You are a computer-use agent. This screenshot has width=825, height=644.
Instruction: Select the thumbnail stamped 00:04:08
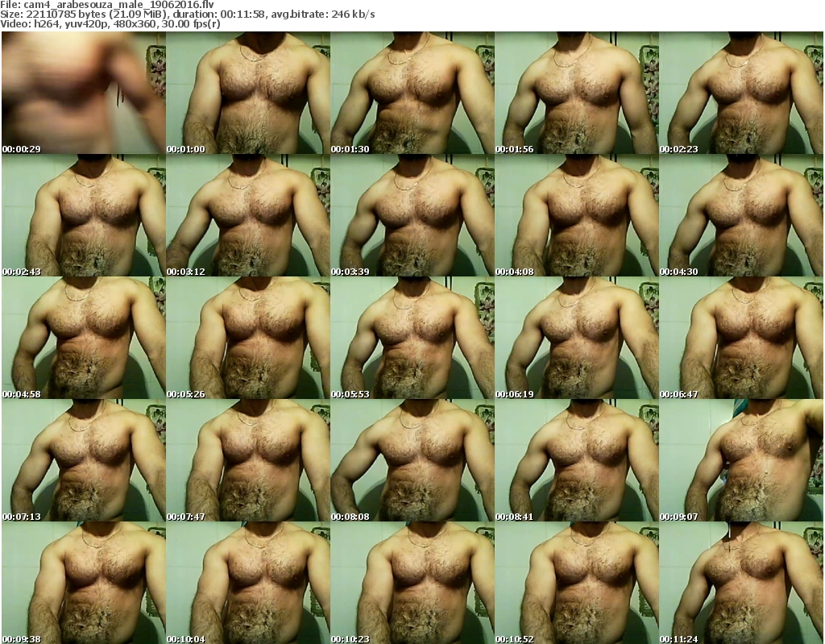[x=577, y=215]
